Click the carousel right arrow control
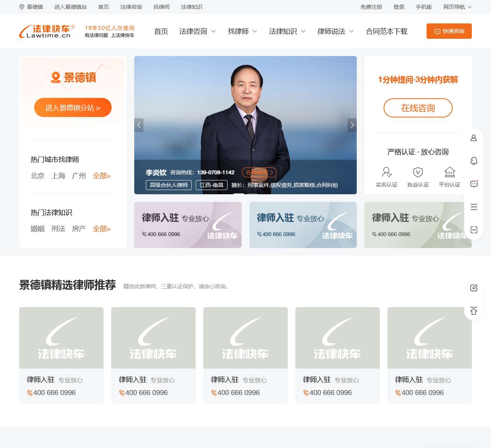Image resolution: width=491 pixels, height=448 pixels. [x=352, y=125]
